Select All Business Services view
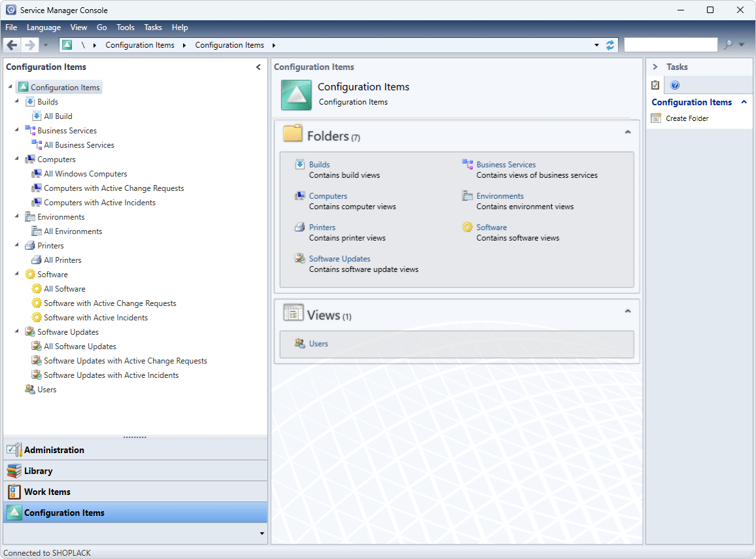Image resolution: width=756 pixels, height=559 pixels. [x=79, y=145]
